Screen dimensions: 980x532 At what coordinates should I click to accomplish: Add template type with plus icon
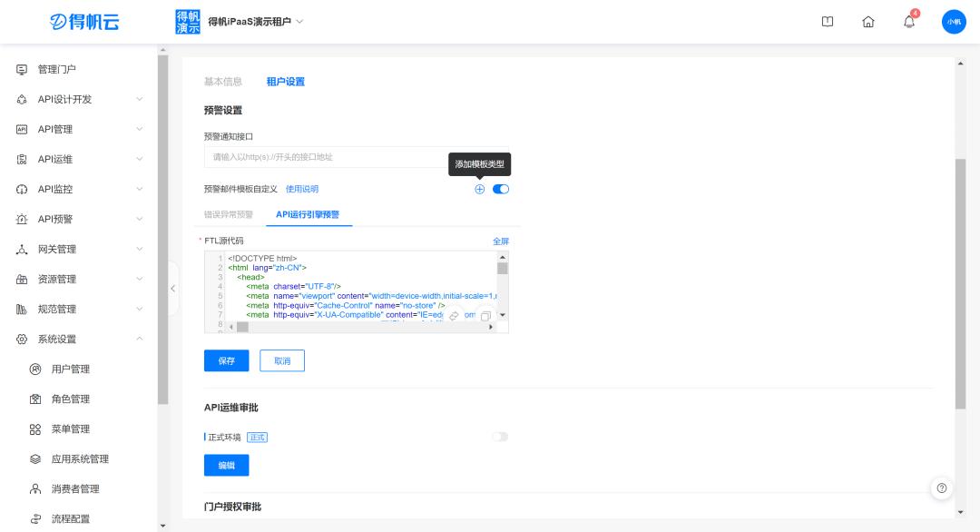(479, 190)
